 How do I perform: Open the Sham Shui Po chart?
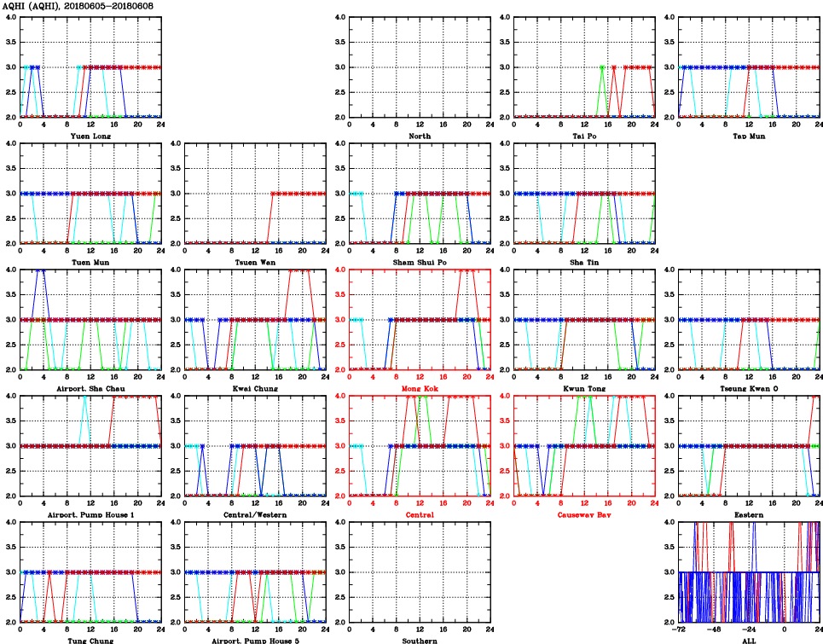click(420, 193)
